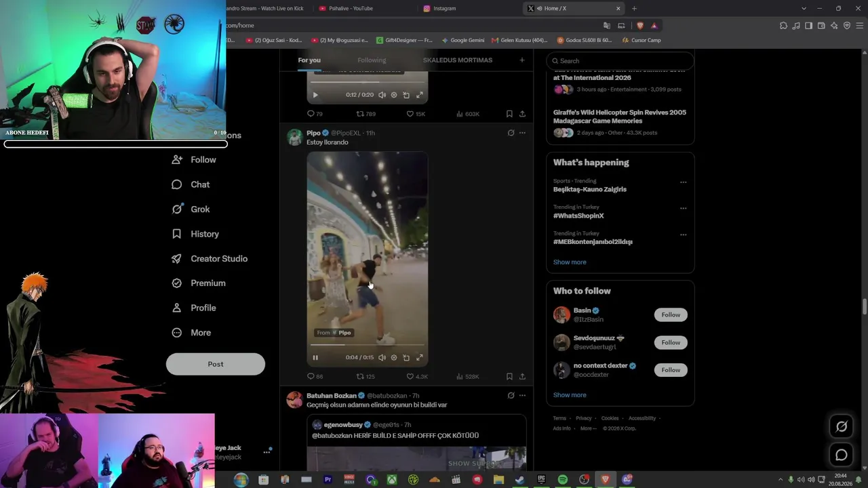Screen dimensions: 868x488
Task: Open Premium in the sidebar
Action: pyautogui.click(x=199, y=283)
